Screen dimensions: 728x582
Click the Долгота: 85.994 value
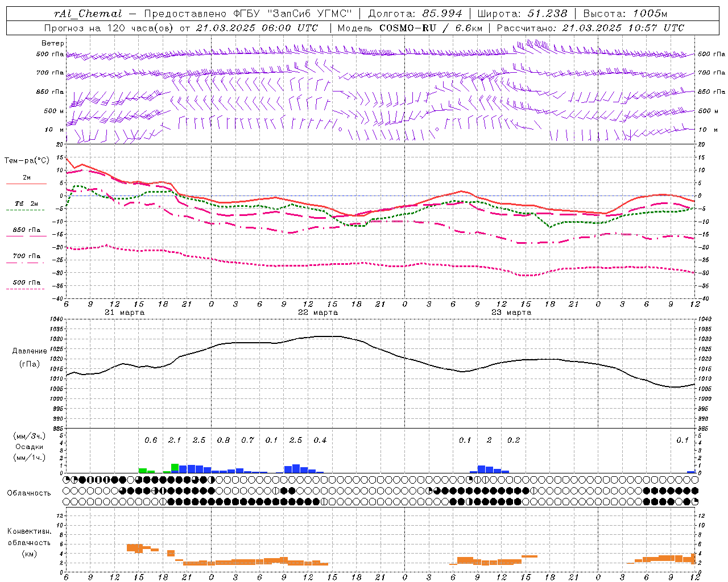tap(415, 14)
